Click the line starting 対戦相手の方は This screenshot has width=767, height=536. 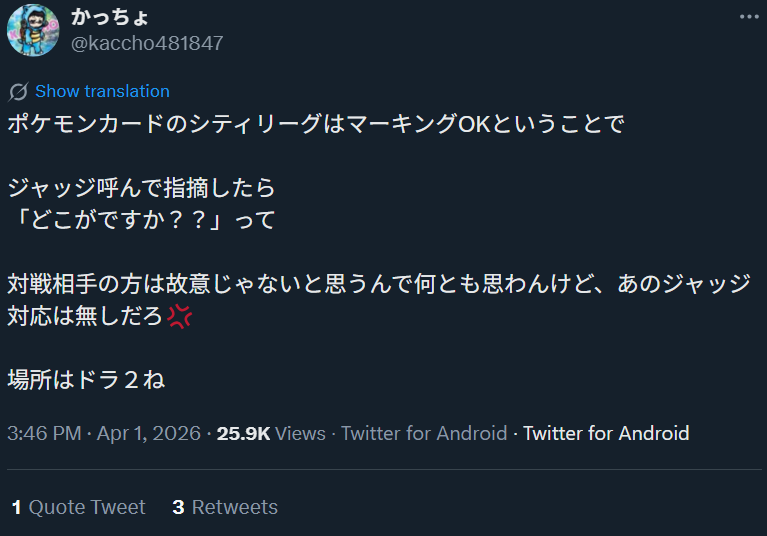pyautogui.click(x=378, y=283)
